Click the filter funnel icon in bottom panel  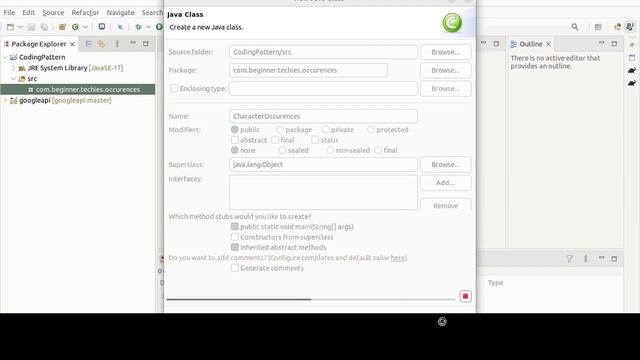(x=569, y=258)
